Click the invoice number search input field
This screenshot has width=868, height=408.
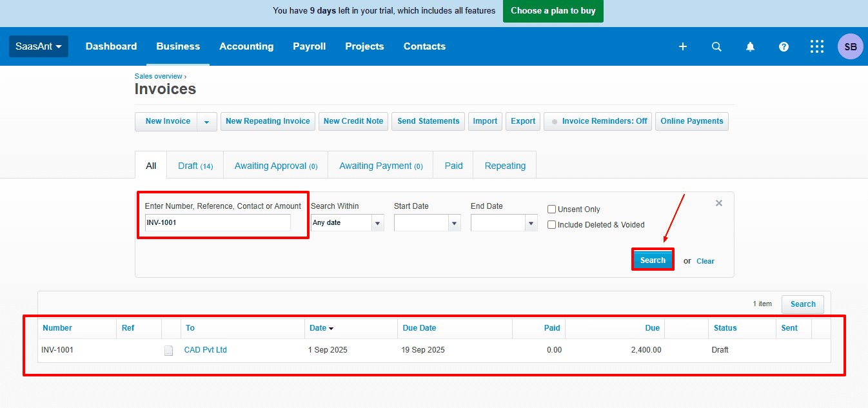tap(217, 223)
